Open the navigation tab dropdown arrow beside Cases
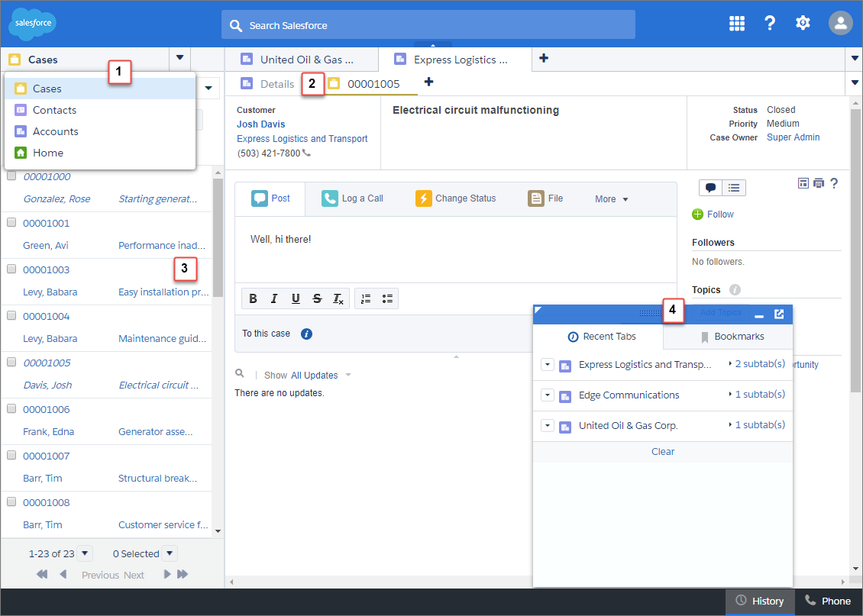The height and width of the screenshot is (616, 863). click(x=179, y=58)
